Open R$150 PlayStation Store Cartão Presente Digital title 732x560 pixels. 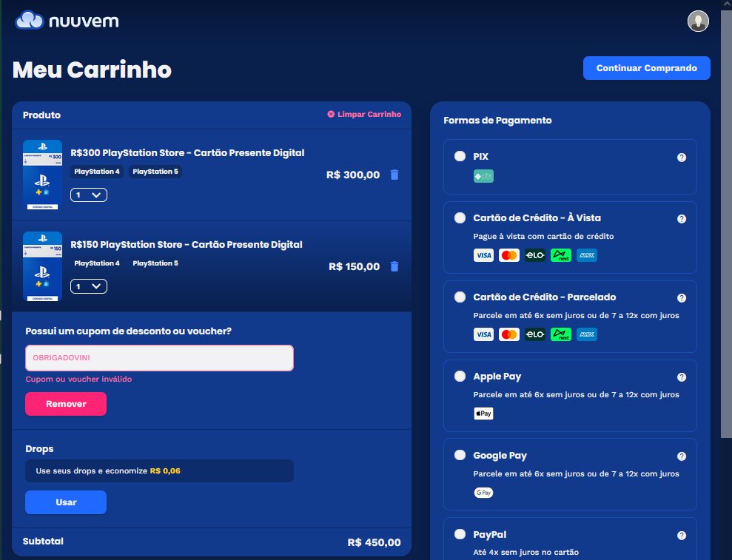187,245
